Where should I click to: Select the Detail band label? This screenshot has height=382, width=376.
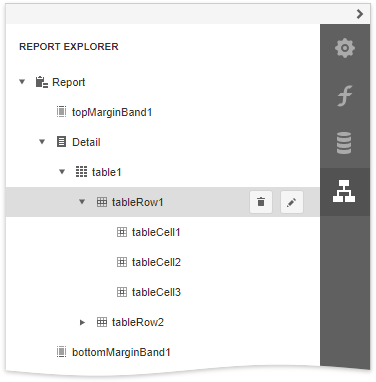pos(86,142)
